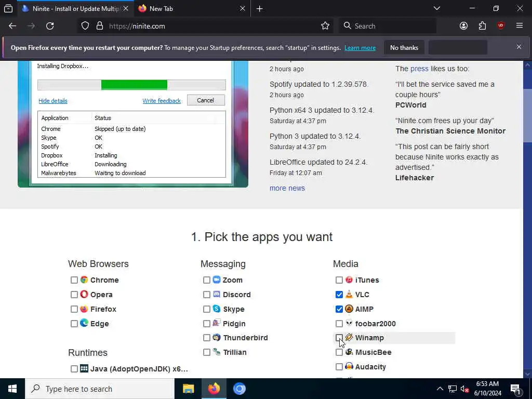Image resolution: width=532 pixels, height=399 pixels.
Task: Click the Chrome app icon in Web Browsers
Action: (84, 280)
